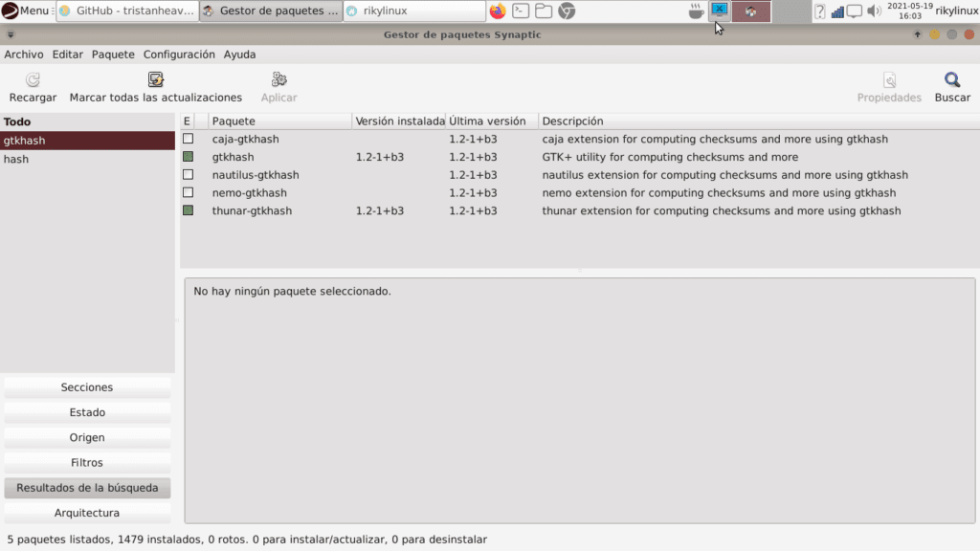Switch to the Arquitectura view

coord(87,513)
